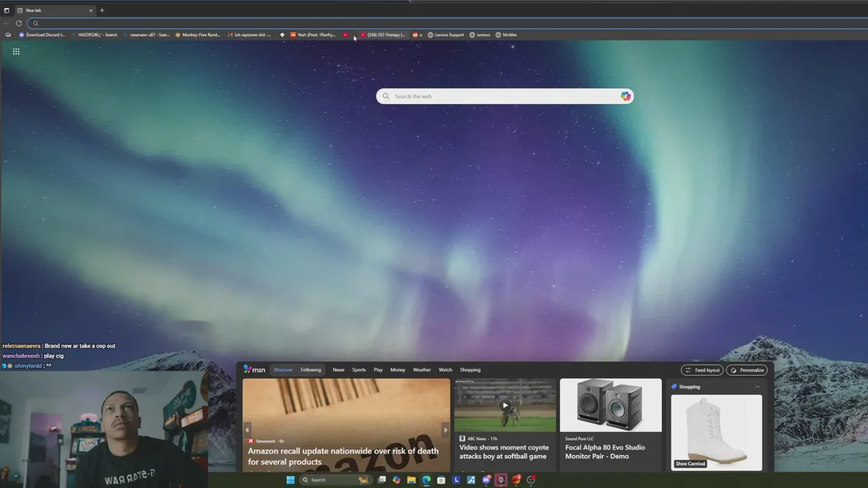
Task: Open the (336) ISO Therapy bookmark
Action: [383, 35]
